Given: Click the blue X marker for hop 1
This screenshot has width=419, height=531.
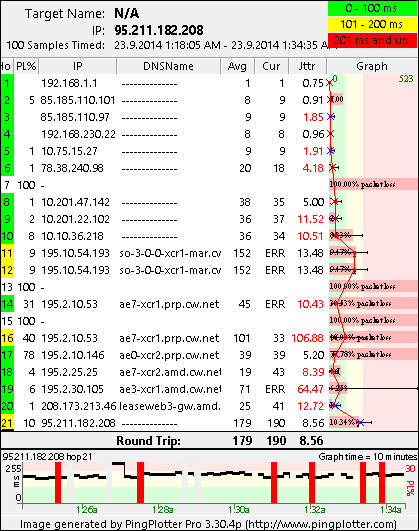Looking at the screenshot, I should click(x=329, y=83).
